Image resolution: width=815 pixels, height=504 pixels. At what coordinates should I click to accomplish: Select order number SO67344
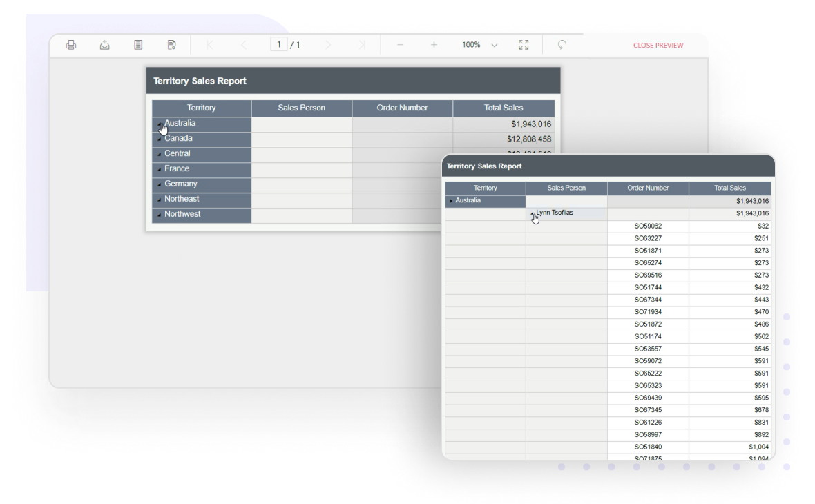tap(648, 300)
